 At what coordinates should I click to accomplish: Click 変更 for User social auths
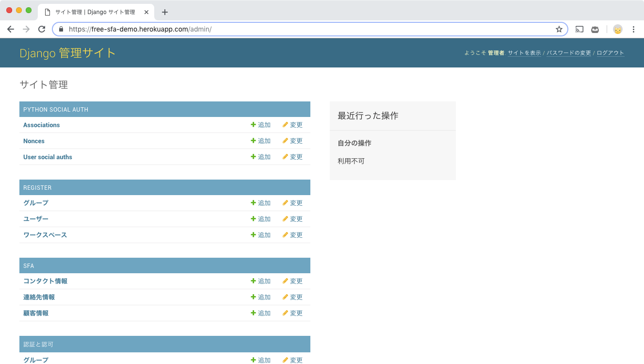[x=292, y=157]
